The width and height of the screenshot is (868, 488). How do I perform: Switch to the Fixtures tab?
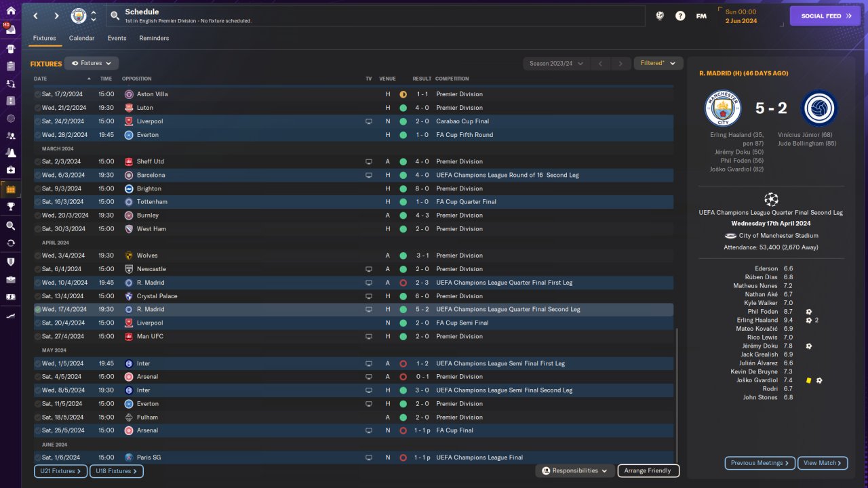pyautogui.click(x=45, y=39)
